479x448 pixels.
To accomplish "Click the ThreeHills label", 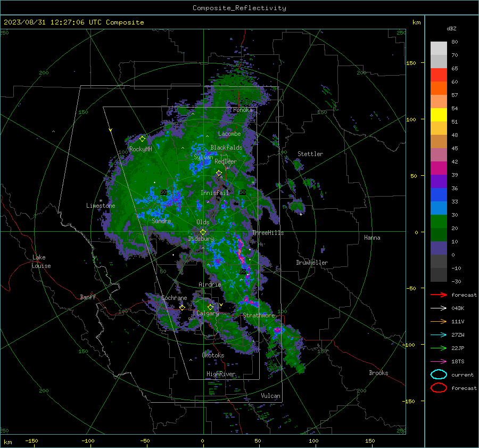I will [268, 233].
